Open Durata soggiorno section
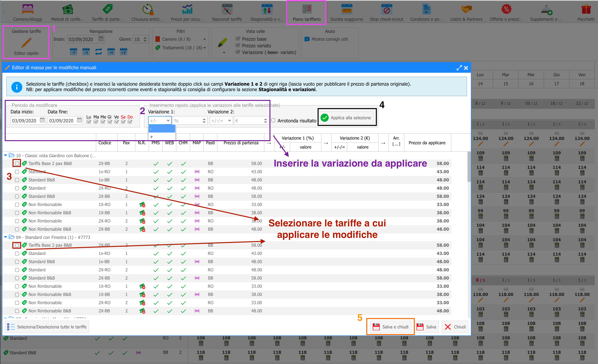This screenshot has width=598, height=364. click(x=347, y=13)
